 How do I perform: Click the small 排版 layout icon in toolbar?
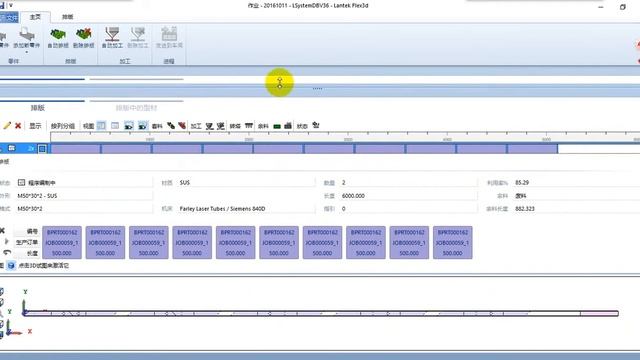click(x=249, y=126)
